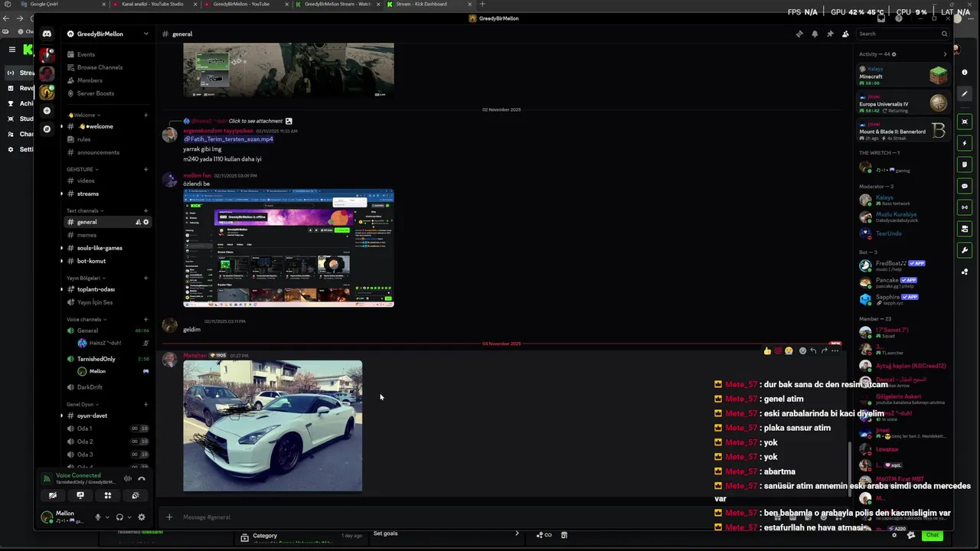Screen dimensions: 980x551
Task: Open input device options arrow
Action: tap(106, 517)
